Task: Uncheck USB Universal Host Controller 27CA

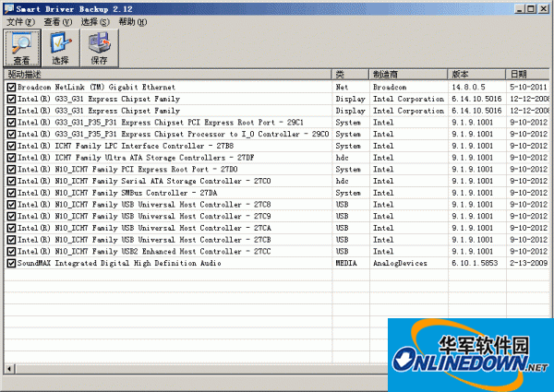Action: click(11, 228)
